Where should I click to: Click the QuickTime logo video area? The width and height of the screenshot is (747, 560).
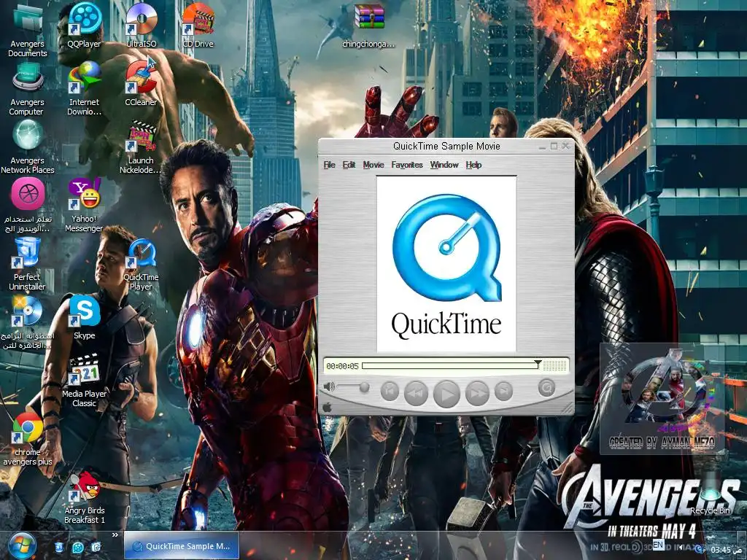click(x=446, y=264)
